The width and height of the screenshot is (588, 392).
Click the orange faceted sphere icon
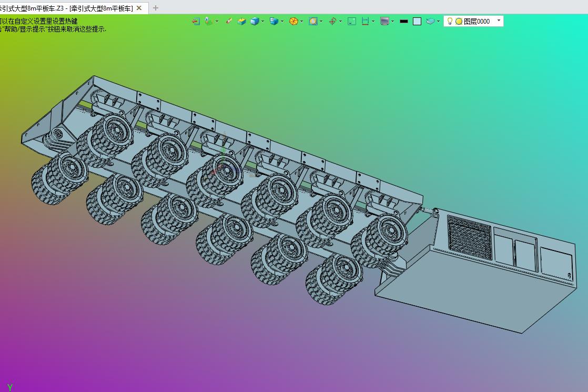tap(293, 22)
